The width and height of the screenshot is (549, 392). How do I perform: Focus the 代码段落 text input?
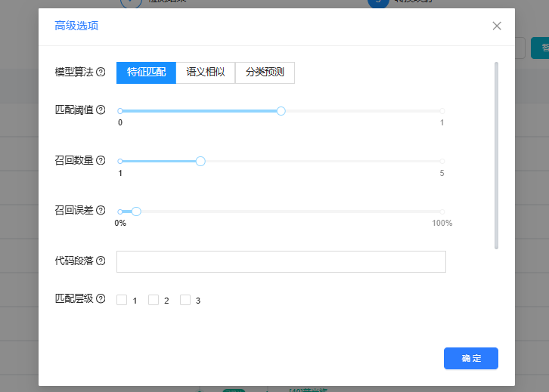click(x=281, y=261)
